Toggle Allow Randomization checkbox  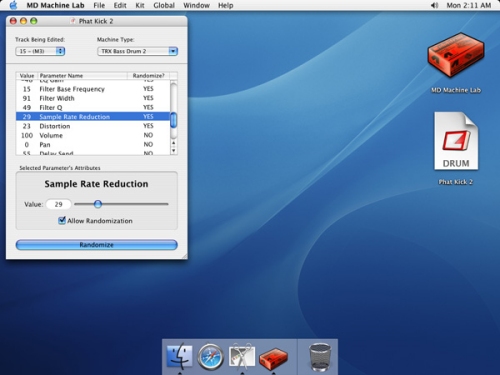62,220
